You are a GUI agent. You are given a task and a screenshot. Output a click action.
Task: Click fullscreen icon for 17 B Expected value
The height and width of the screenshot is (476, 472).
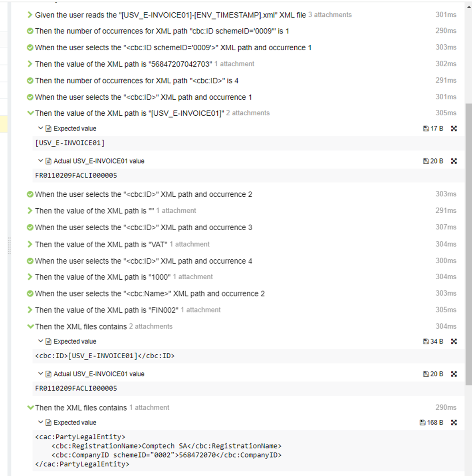pos(454,128)
